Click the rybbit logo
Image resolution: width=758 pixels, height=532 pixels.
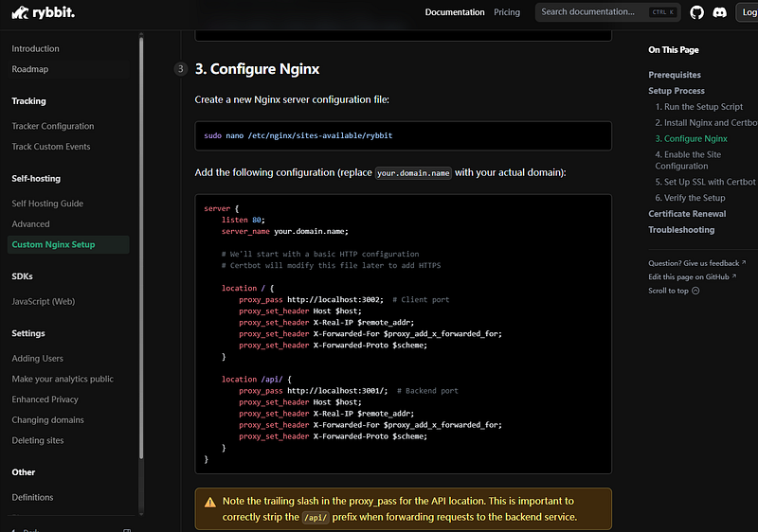click(43, 12)
